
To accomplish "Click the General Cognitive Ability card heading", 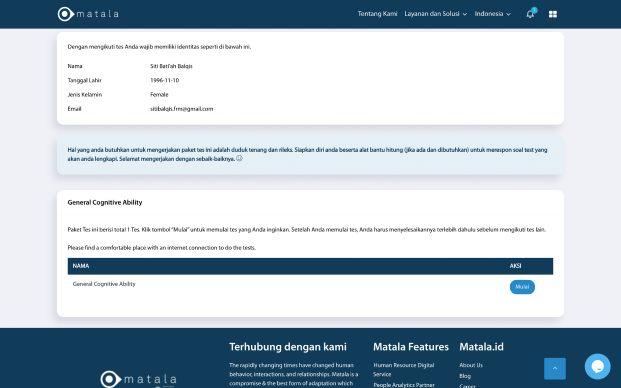I will coord(105,202).
